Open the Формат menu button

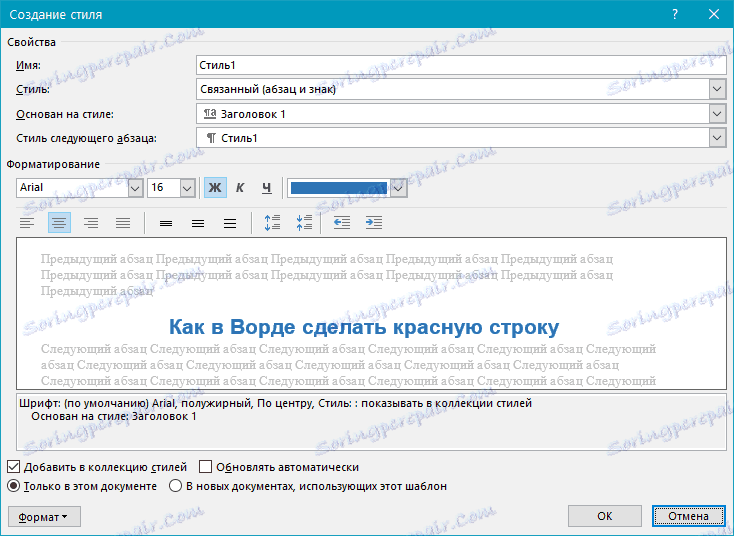tap(44, 517)
